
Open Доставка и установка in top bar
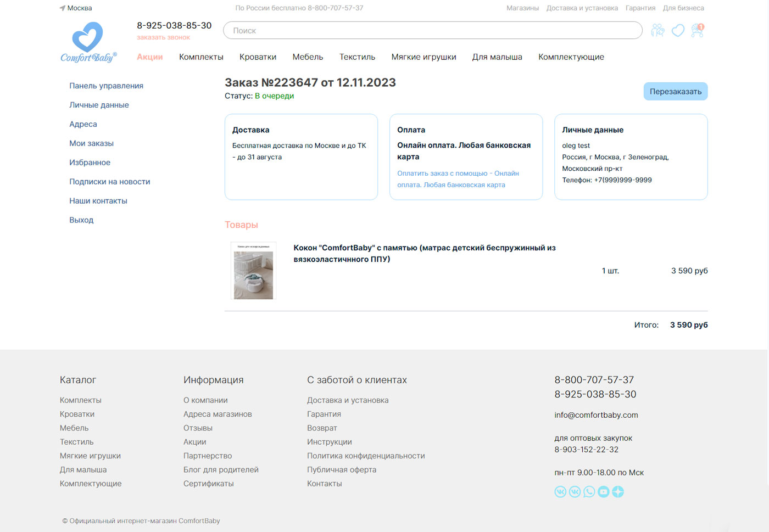click(x=582, y=8)
